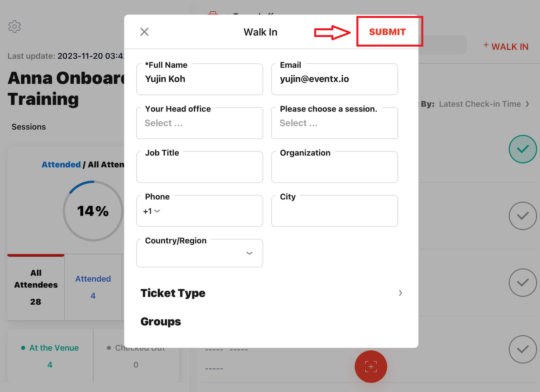Close the Walk In dialog
Image resolution: width=540 pixels, height=392 pixels.
click(x=144, y=32)
